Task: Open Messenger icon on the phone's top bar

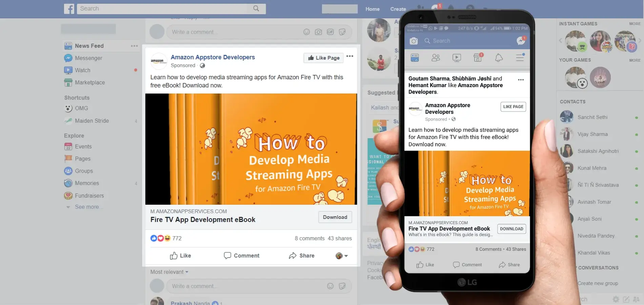Action: point(521,40)
